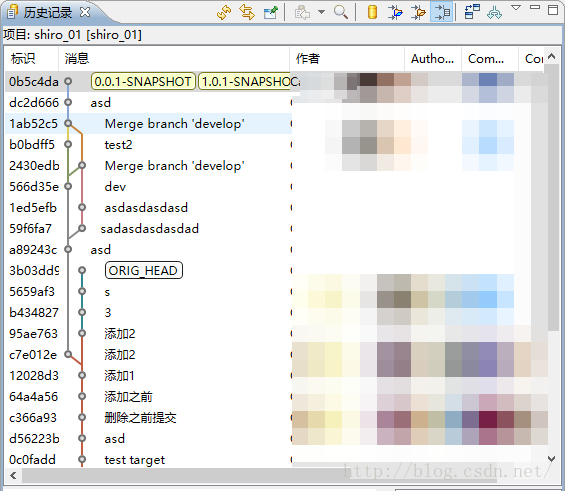Click the compare mode icon

tap(472, 12)
